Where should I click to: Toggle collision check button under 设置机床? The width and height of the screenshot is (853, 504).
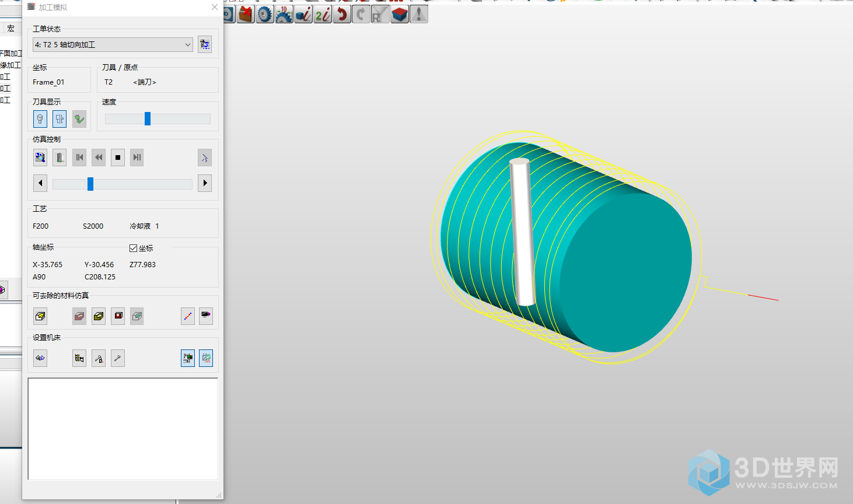(x=206, y=358)
